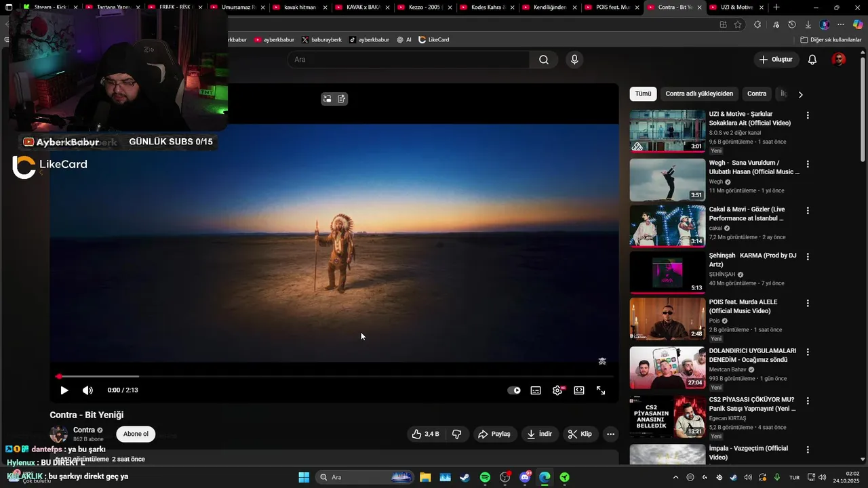
Task: Select the Tümü filter chip
Action: coord(643,94)
